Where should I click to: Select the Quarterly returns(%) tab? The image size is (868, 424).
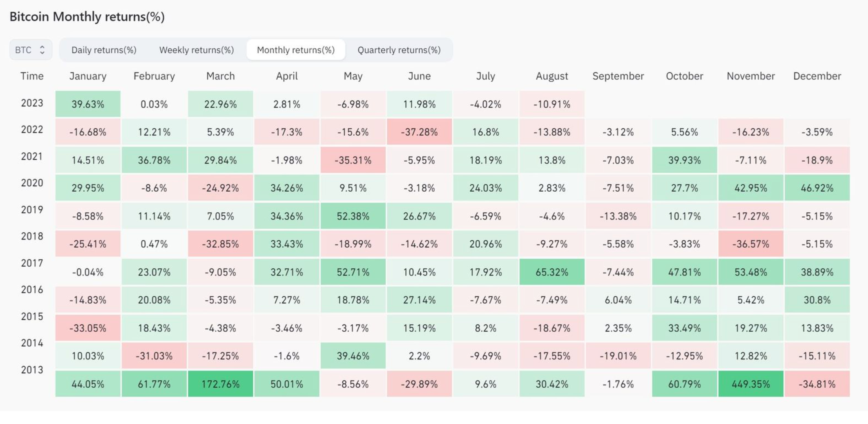point(399,50)
